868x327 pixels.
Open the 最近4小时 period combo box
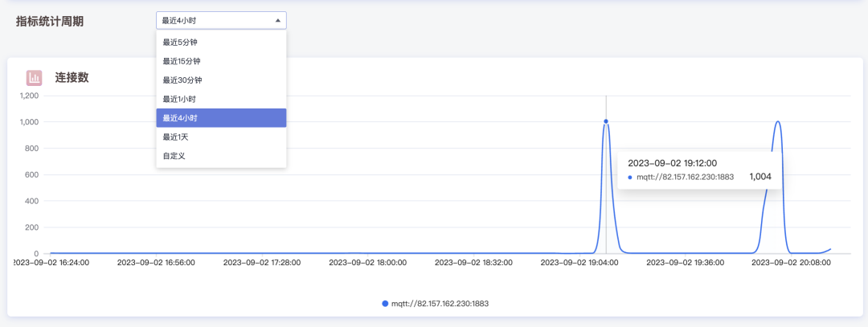[x=221, y=21]
